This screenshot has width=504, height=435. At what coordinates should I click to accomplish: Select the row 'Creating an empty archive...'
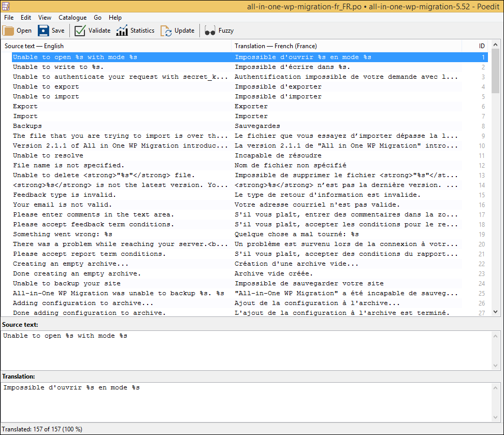click(250, 264)
